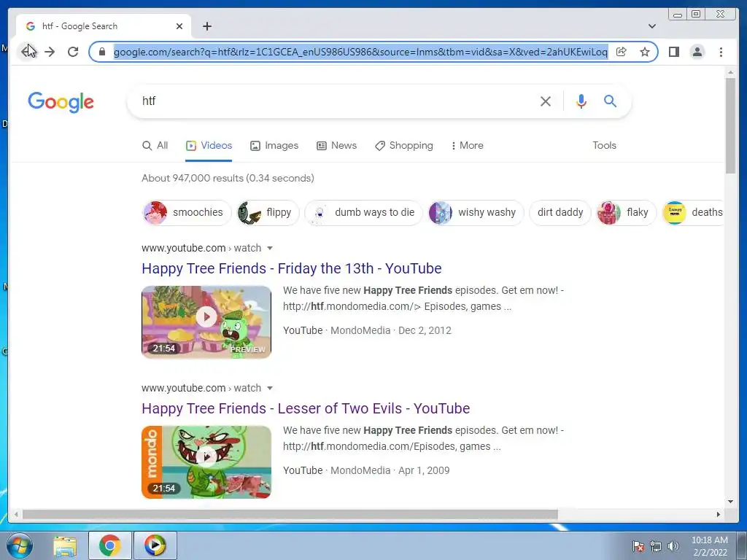747x560 pixels.
Task: Expand the dropdown arrow beside second youtube.com result
Action: coord(270,388)
